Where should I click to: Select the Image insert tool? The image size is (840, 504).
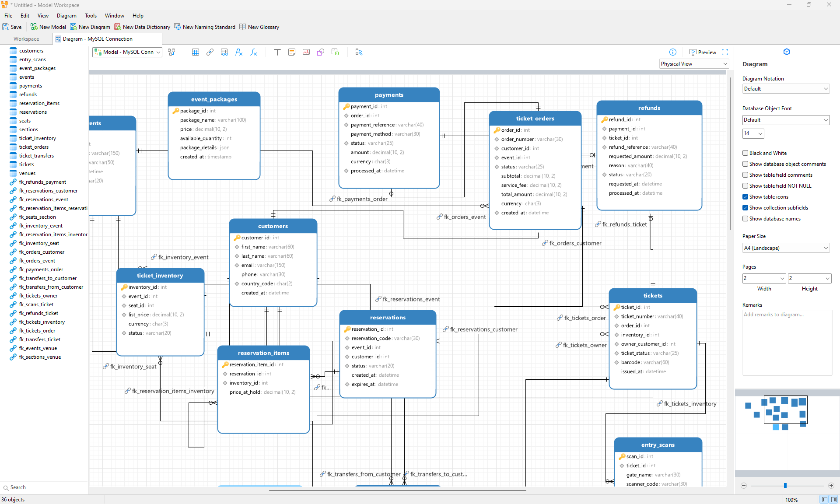306,52
